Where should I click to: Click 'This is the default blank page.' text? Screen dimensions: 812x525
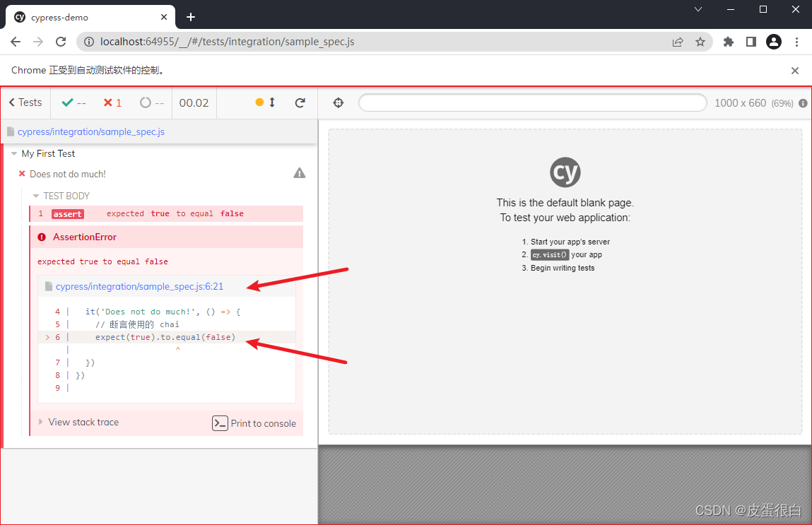click(x=565, y=203)
